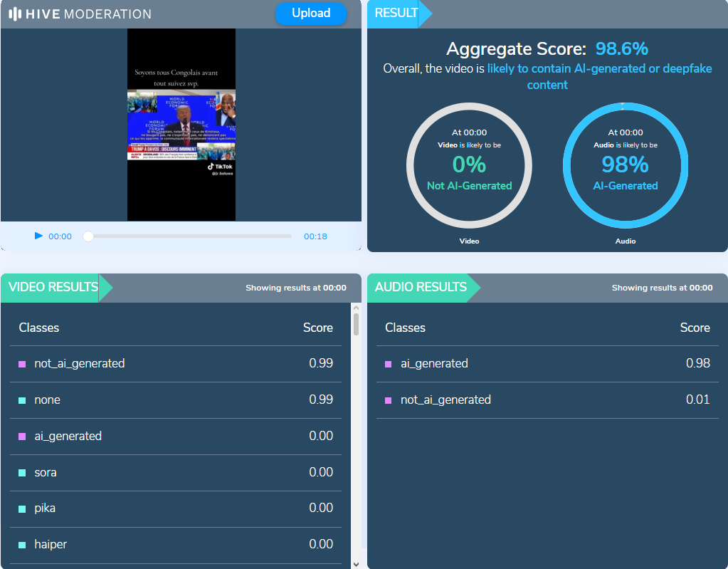Click the Upload button
The height and width of the screenshot is (569, 728).
[311, 14]
